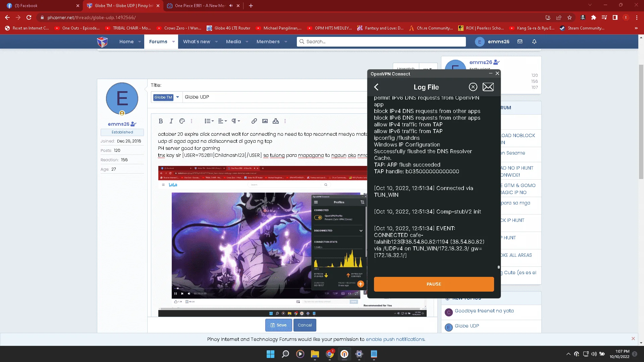Screen dimensions: 644x362
Task: Open the emms26 account menu
Action: pyautogui.click(x=492, y=42)
